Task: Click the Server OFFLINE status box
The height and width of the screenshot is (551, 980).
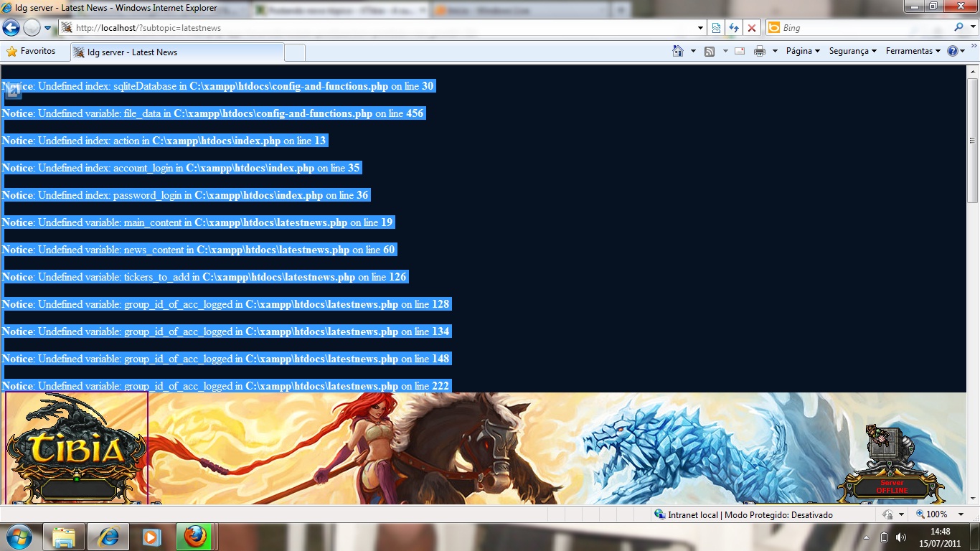Action: pyautogui.click(x=892, y=488)
